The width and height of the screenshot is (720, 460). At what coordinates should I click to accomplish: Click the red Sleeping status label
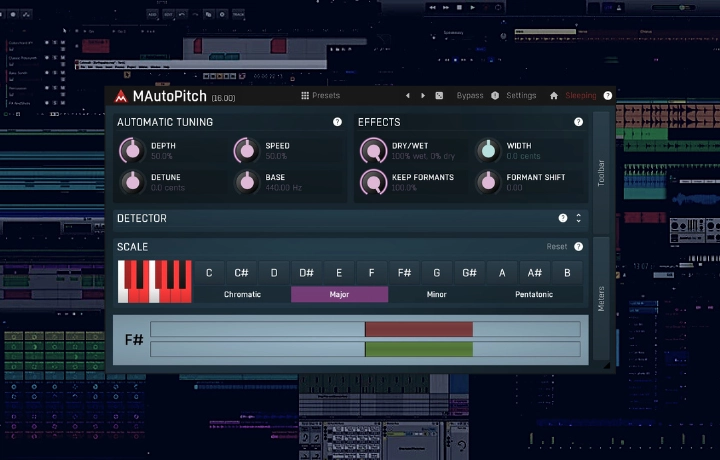(x=581, y=95)
